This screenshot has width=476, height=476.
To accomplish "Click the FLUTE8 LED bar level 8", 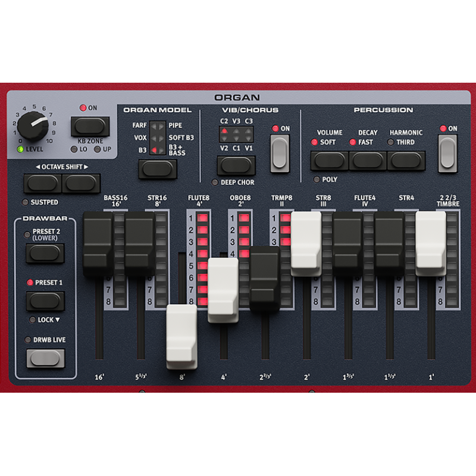I will click(x=202, y=302).
